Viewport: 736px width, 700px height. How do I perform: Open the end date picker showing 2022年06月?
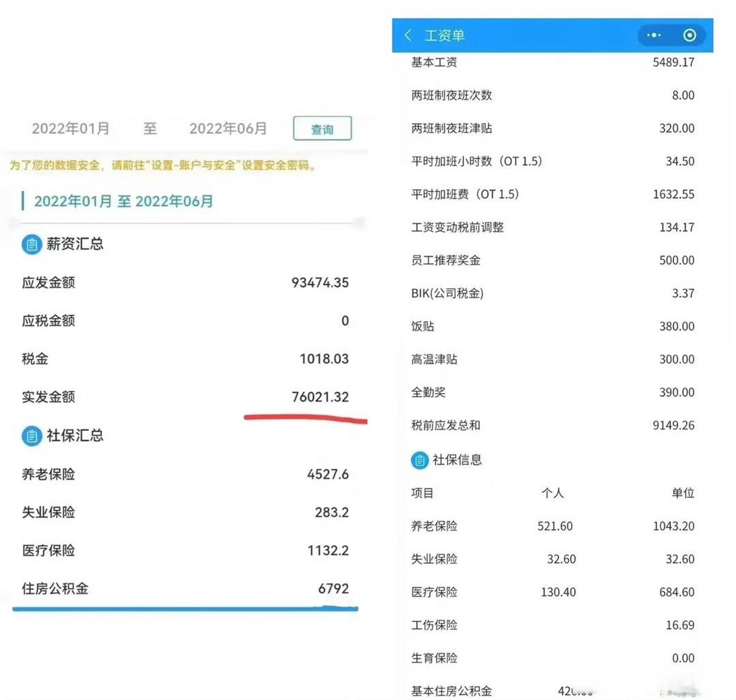coord(227,129)
